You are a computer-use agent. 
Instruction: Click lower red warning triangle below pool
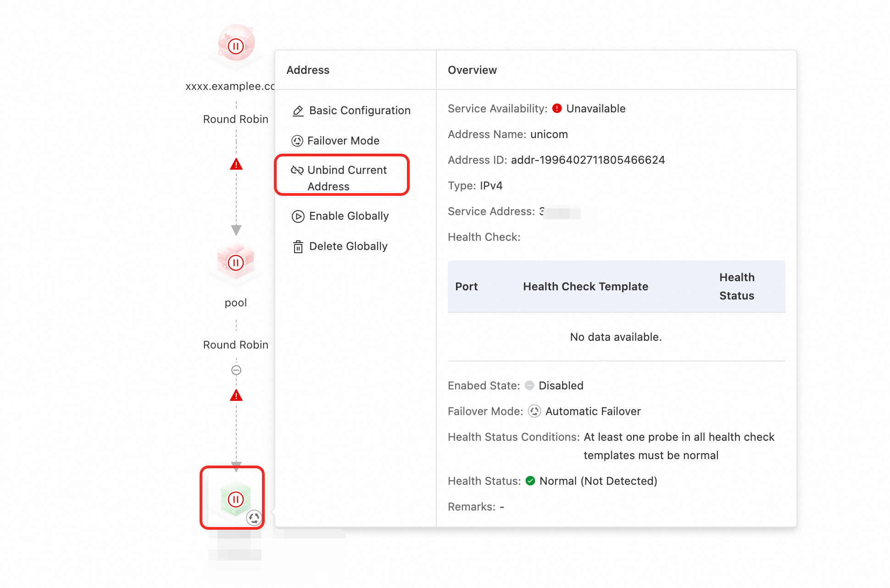click(236, 395)
